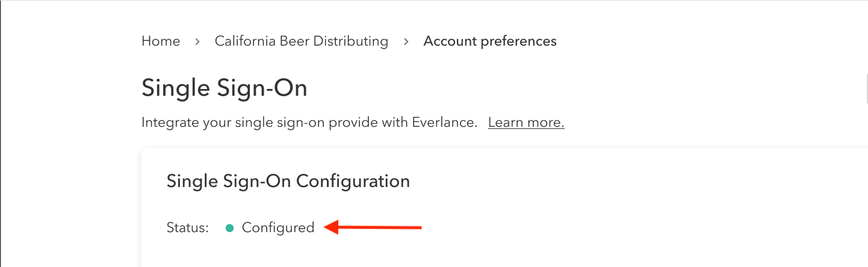
Task: Click the Configured status text
Action: 278,228
